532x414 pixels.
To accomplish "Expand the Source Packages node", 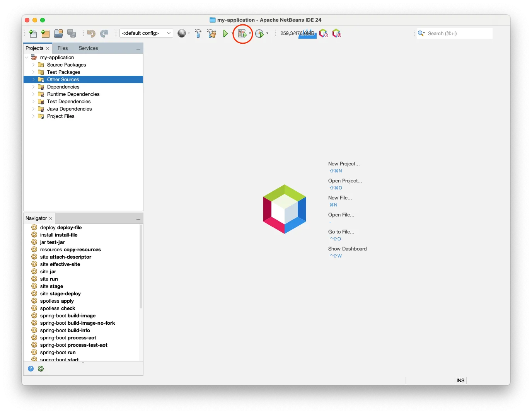I will point(33,65).
